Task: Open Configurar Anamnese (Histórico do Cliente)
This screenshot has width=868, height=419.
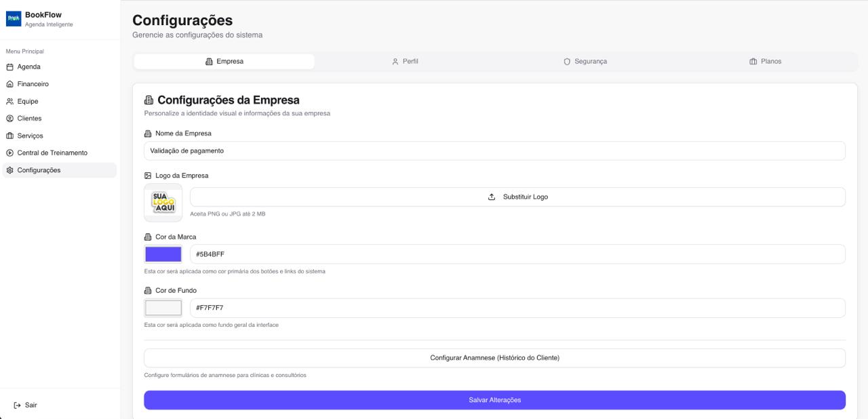Action: pyautogui.click(x=494, y=358)
